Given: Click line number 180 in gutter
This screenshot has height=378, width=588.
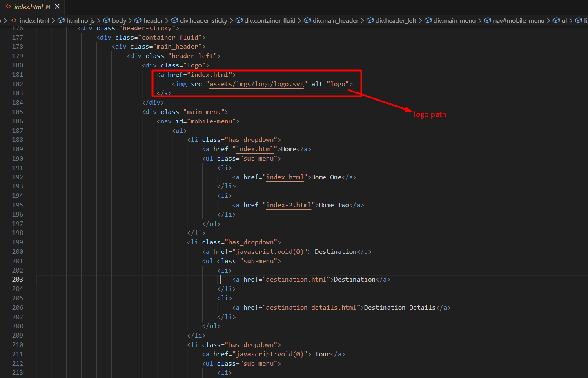Looking at the screenshot, I should (18, 65).
